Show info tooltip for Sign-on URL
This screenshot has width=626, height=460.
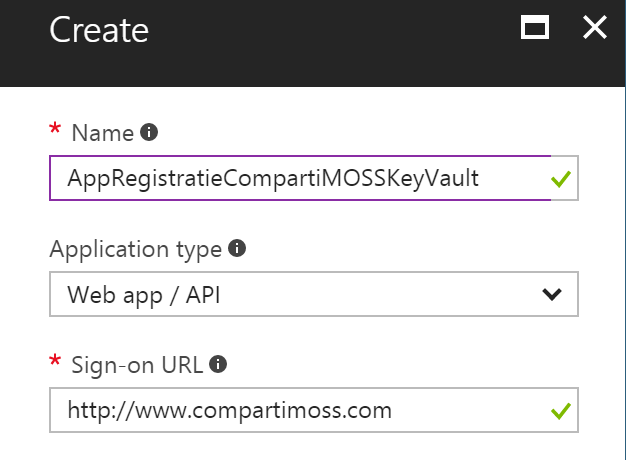[219, 365]
